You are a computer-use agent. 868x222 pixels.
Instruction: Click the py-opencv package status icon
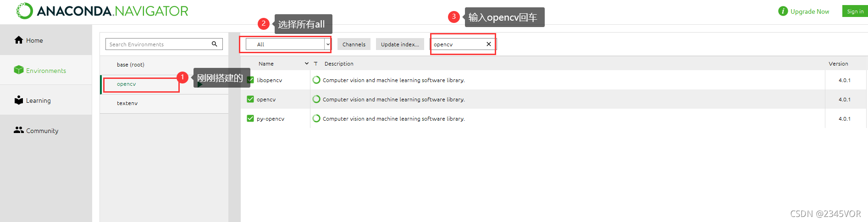316,118
